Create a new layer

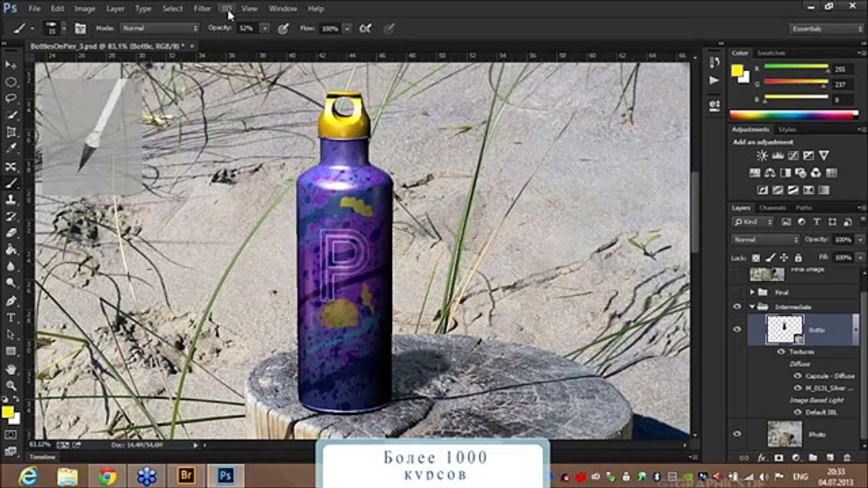point(829,458)
